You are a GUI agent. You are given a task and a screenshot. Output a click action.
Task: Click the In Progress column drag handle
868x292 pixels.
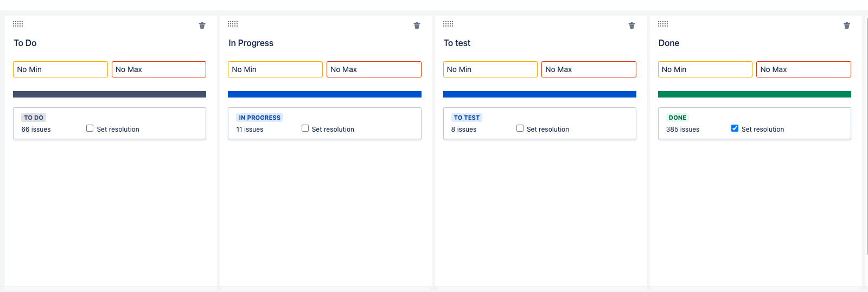(233, 24)
